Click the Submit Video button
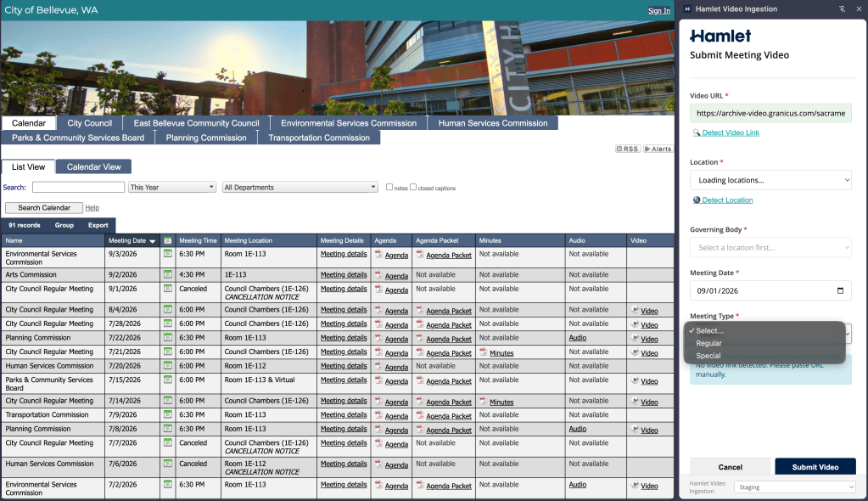This screenshot has height=501, width=868. pyautogui.click(x=815, y=467)
